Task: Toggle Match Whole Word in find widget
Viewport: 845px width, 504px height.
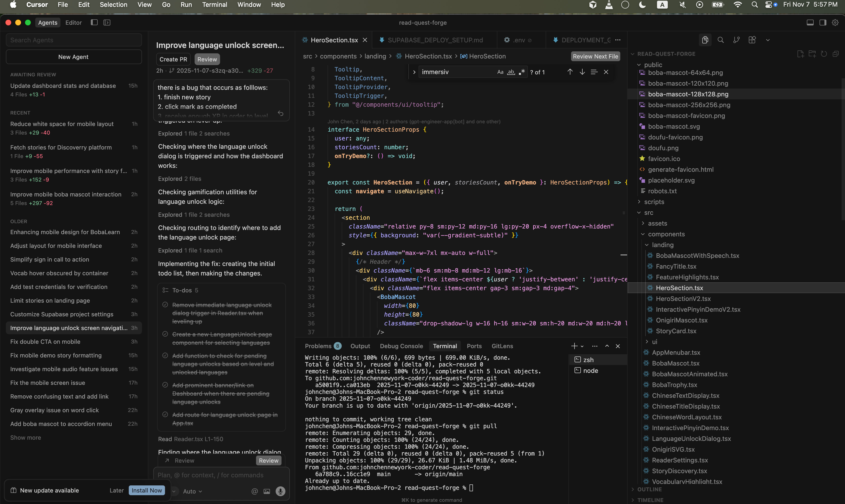Action: click(x=511, y=72)
